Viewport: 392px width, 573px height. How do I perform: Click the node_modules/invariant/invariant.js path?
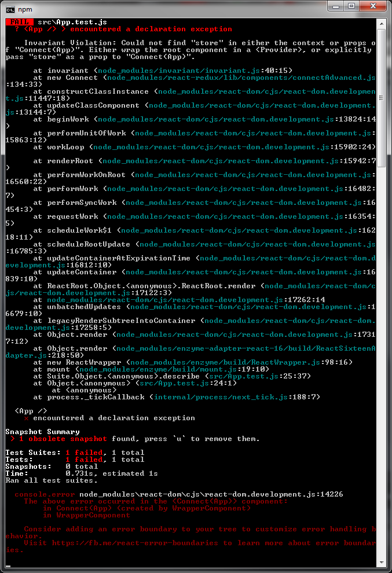[x=178, y=71]
